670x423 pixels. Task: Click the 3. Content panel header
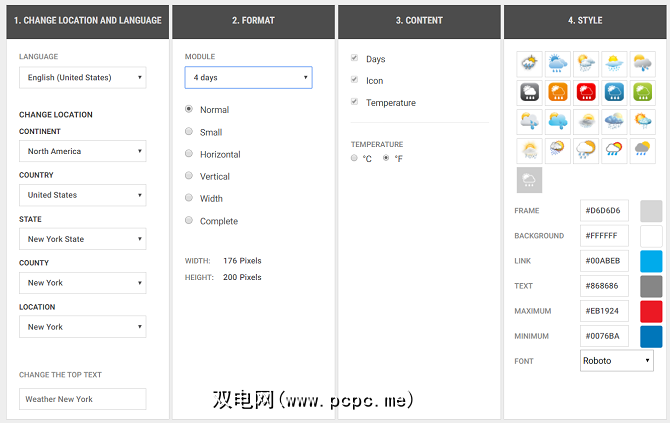point(419,21)
